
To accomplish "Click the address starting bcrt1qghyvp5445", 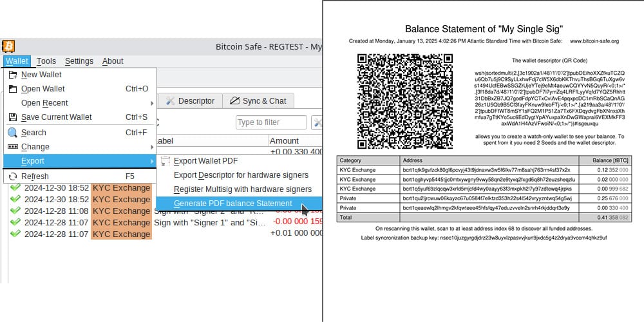I will pyautogui.click(x=489, y=180).
